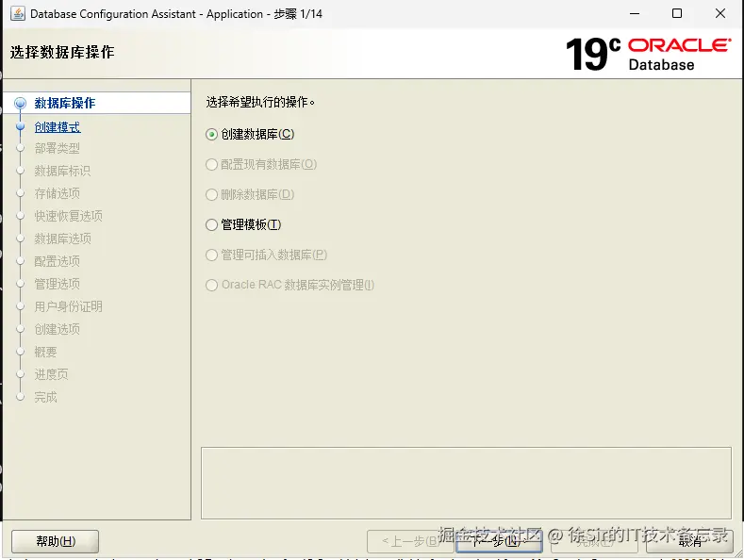Click the 上一步(B) back button
This screenshot has width=744, height=560.
pyautogui.click(x=410, y=541)
